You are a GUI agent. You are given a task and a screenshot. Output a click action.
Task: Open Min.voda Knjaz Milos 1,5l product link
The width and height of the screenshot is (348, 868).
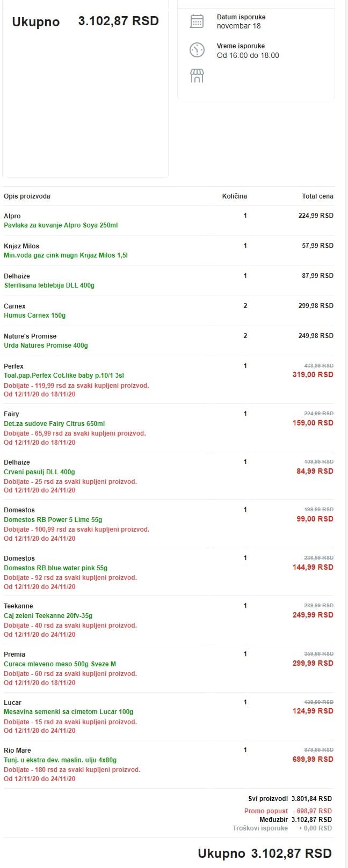click(x=66, y=255)
